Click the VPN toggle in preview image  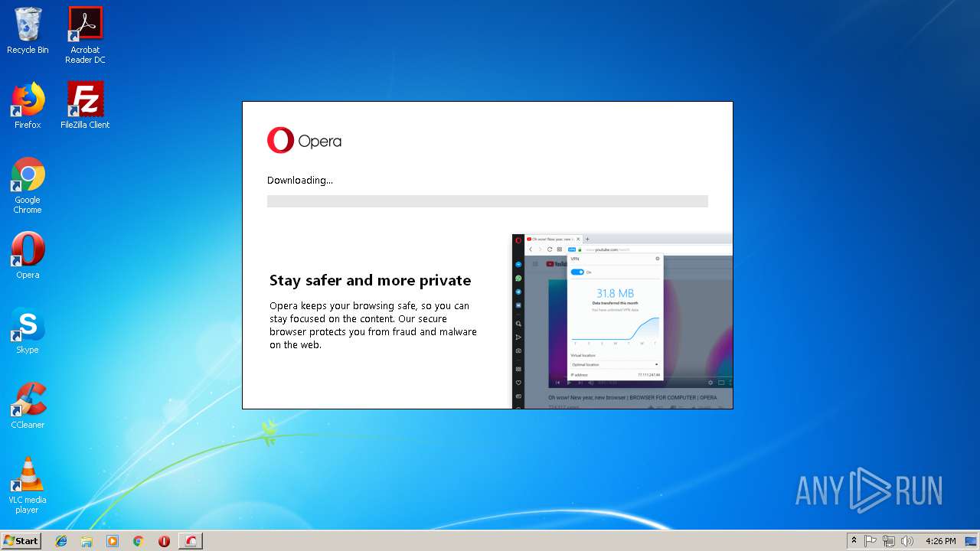577,272
